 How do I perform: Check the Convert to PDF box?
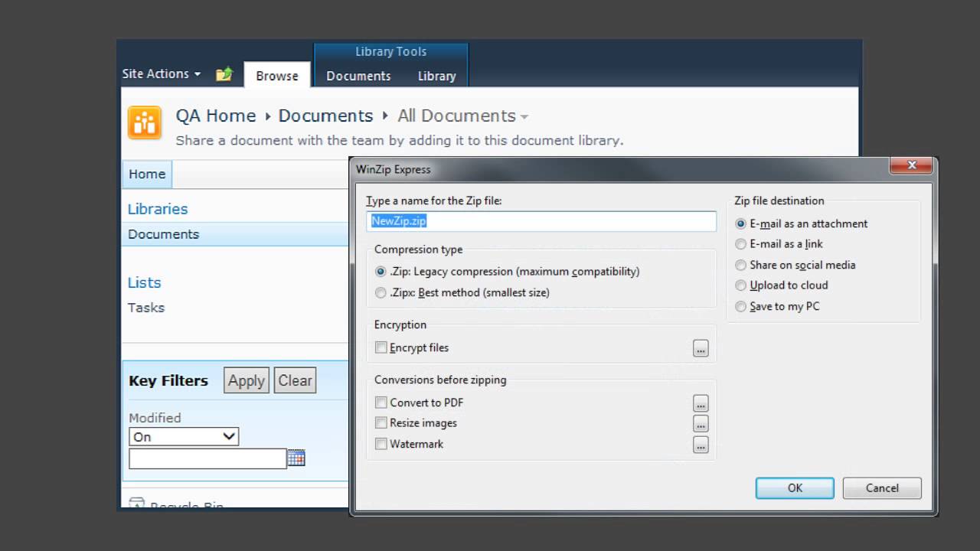[x=381, y=403]
